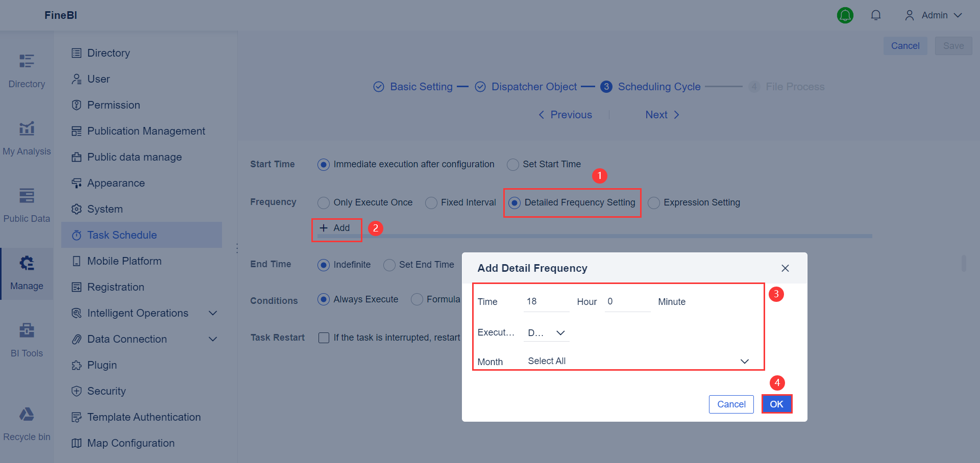The width and height of the screenshot is (980, 463).
Task: Click the OK button in the dialog
Action: [776, 404]
